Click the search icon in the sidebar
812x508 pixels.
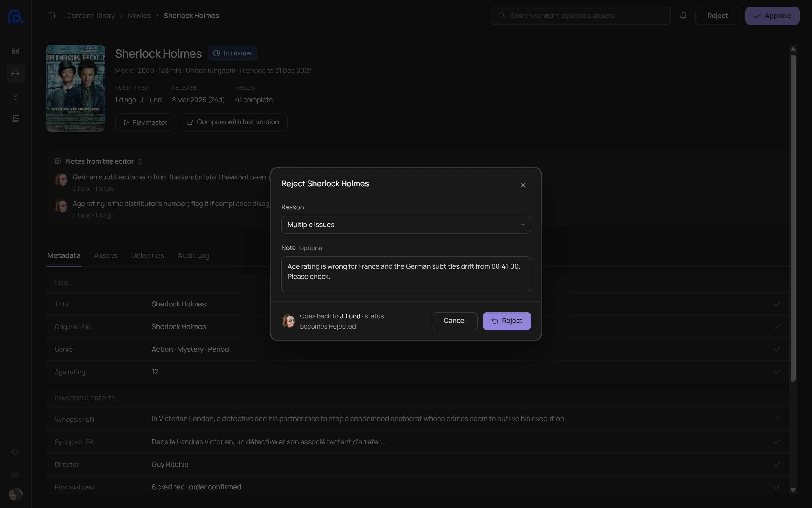[x=16, y=452]
